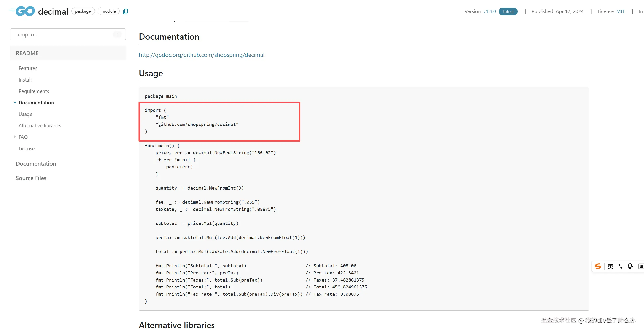
Task: Click the 'f' shortcut hint in Jump to box
Action: pyautogui.click(x=117, y=34)
